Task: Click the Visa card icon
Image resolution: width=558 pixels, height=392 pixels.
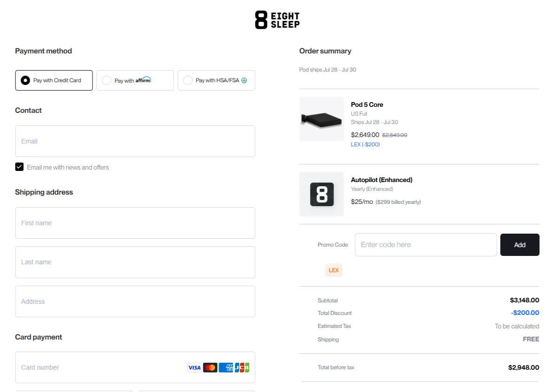Action: pos(194,367)
